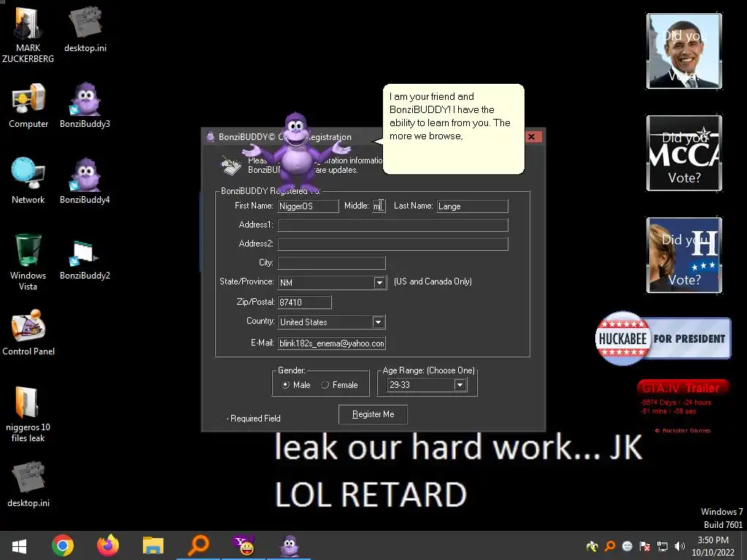Click the BonziBUDDY icon in dialog title bar

[x=210, y=137]
